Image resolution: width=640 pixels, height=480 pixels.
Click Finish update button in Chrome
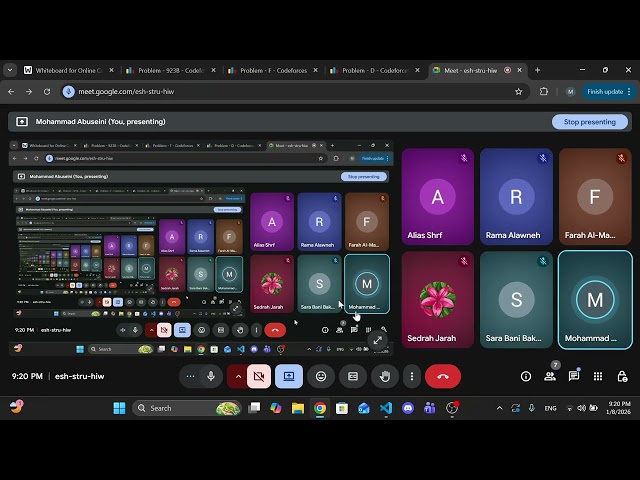pos(604,91)
